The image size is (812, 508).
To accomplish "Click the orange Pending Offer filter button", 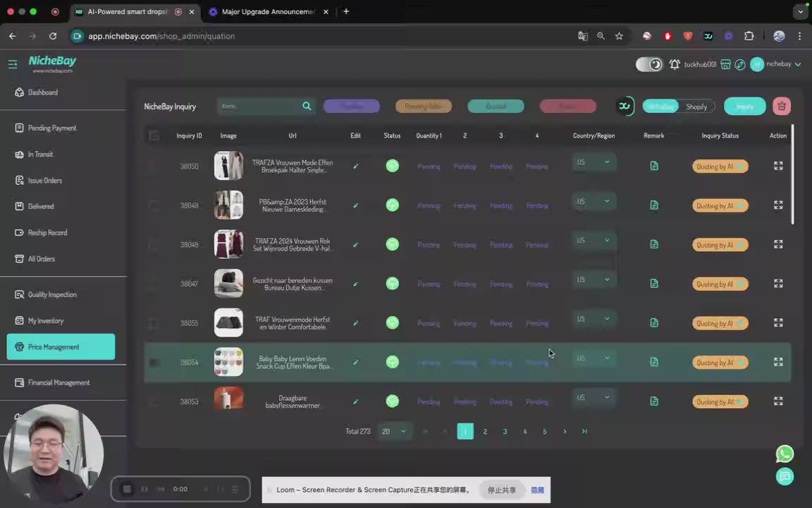I will (424, 107).
